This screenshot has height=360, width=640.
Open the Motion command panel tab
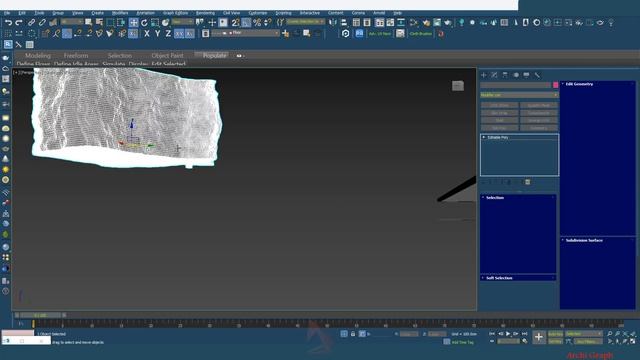click(516, 75)
